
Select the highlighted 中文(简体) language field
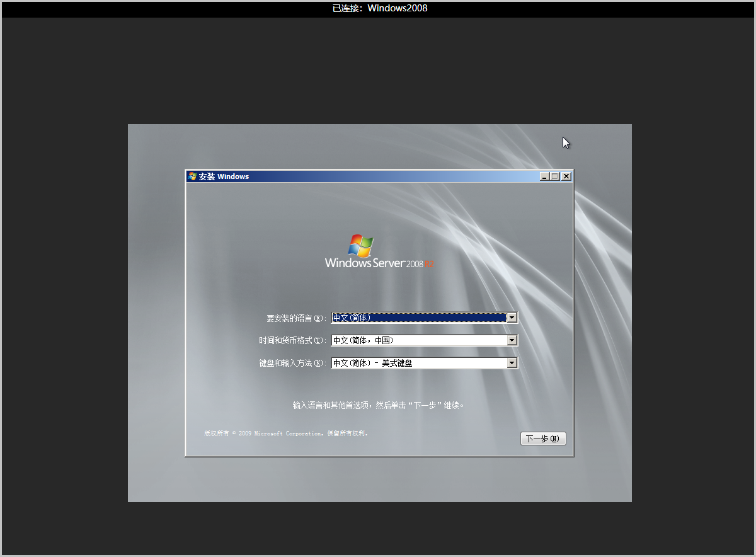pyautogui.click(x=418, y=318)
